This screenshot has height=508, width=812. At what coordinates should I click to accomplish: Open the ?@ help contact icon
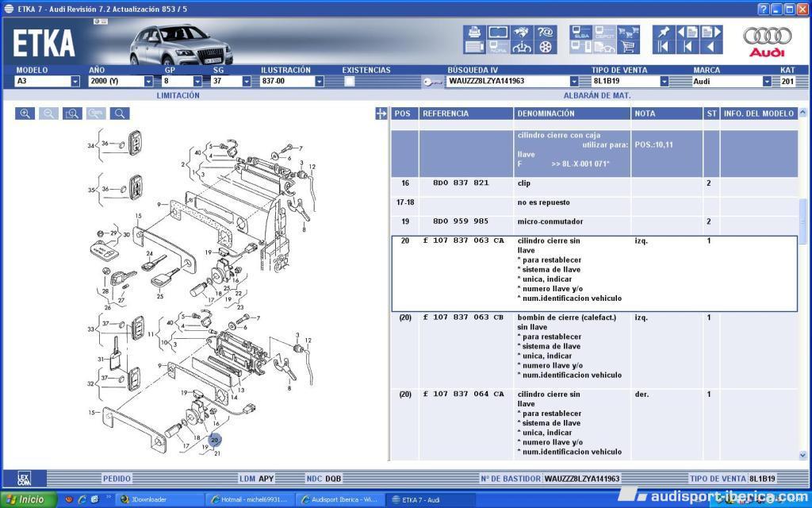click(x=546, y=33)
